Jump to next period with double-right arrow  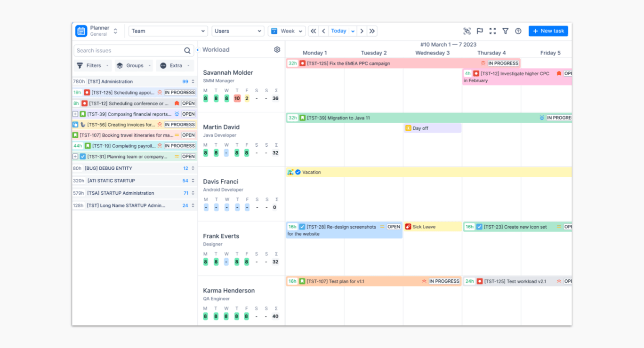point(372,31)
